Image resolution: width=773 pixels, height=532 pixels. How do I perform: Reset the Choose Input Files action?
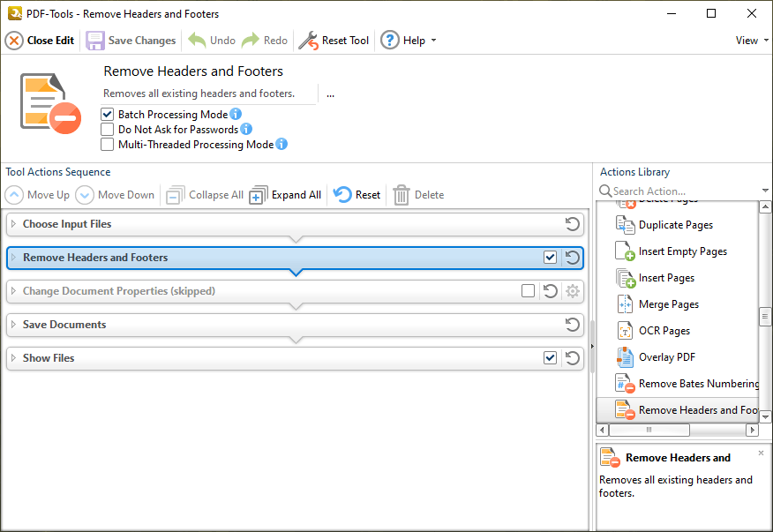pyautogui.click(x=572, y=224)
